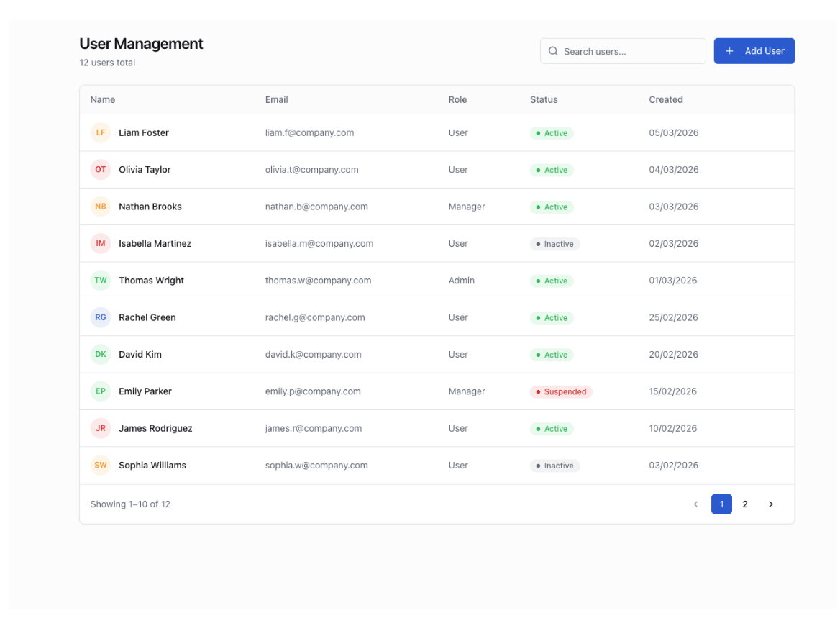The width and height of the screenshot is (840, 626).
Task: Toggle Sophia Williams' Inactive status badge
Action: click(554, 466)
